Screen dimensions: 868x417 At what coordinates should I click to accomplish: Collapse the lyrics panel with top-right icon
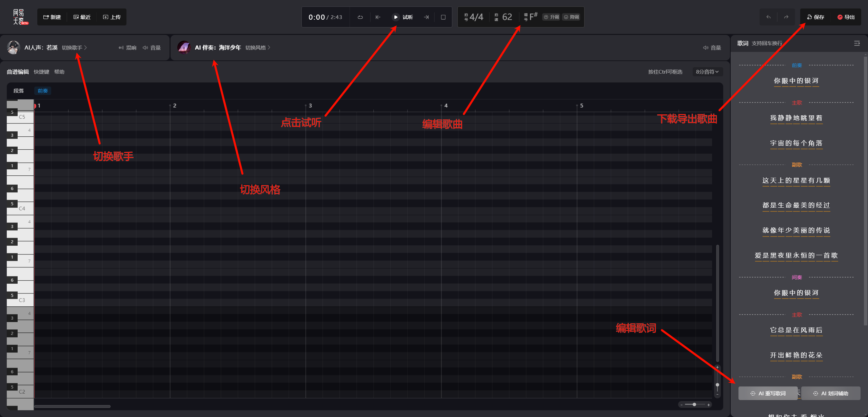point(857,43)
